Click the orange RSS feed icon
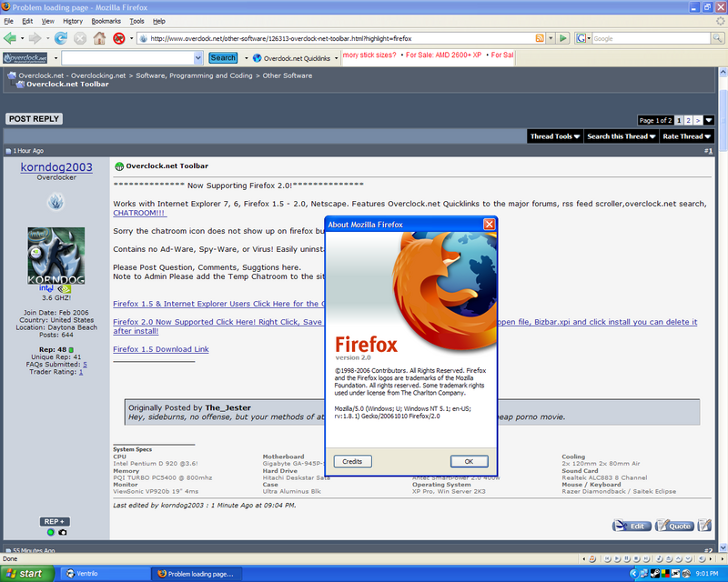The width and height of the screenshot is (728, 582). pos(540,38)
